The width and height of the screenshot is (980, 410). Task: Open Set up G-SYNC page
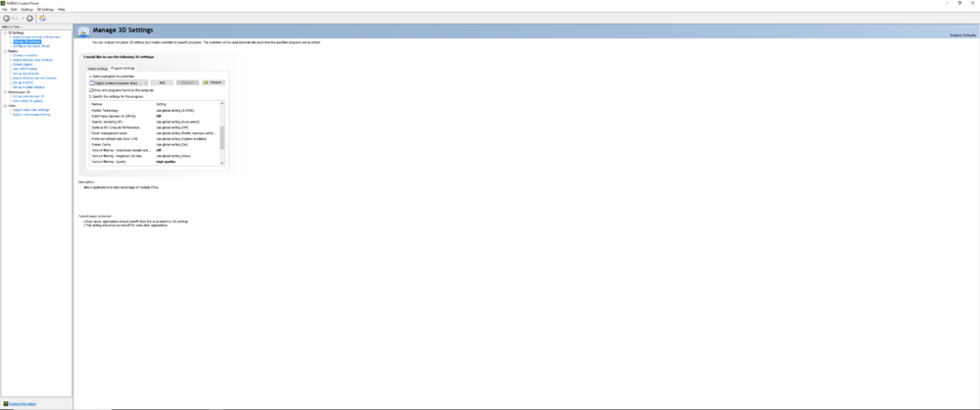click(x=24, y=82)
